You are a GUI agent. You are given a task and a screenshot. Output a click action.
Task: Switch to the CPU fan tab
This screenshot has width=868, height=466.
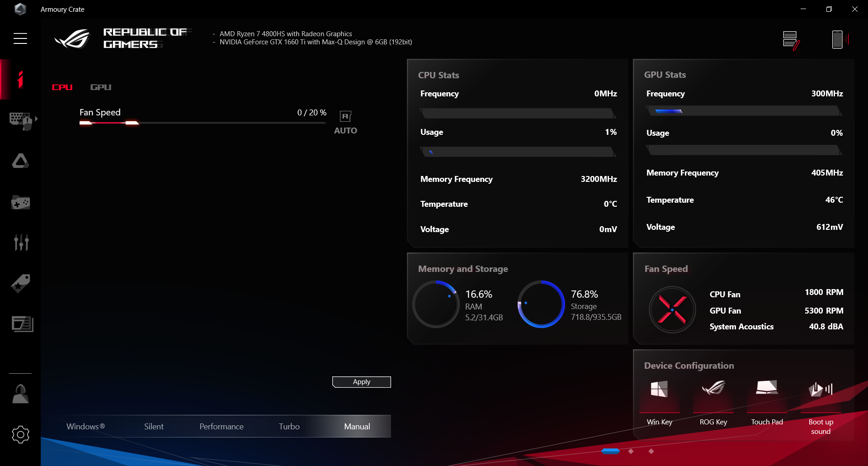coord(62,87)
